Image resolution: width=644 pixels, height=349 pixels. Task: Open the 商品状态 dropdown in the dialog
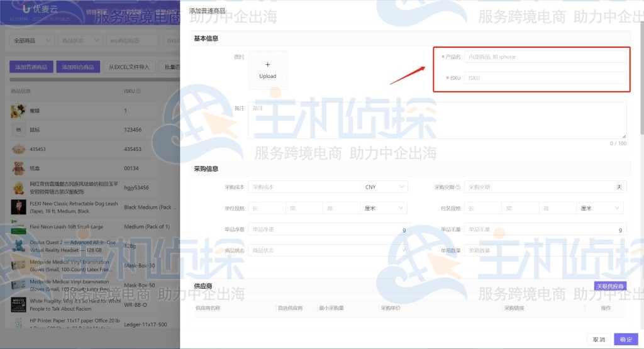(327, 250)
